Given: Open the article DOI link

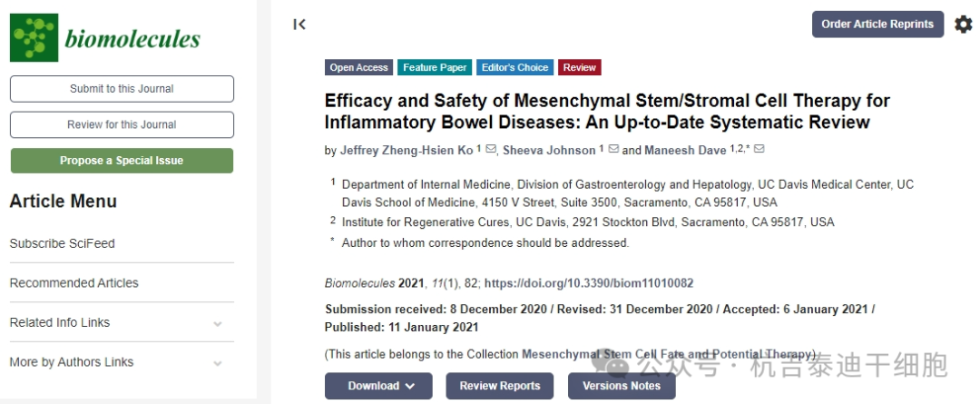Looking at the screenshot, I should (x=589, y=283).
